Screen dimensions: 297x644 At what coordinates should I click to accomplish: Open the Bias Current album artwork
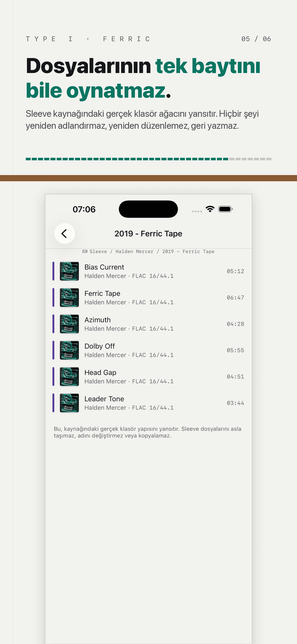[x=69, y=271]
